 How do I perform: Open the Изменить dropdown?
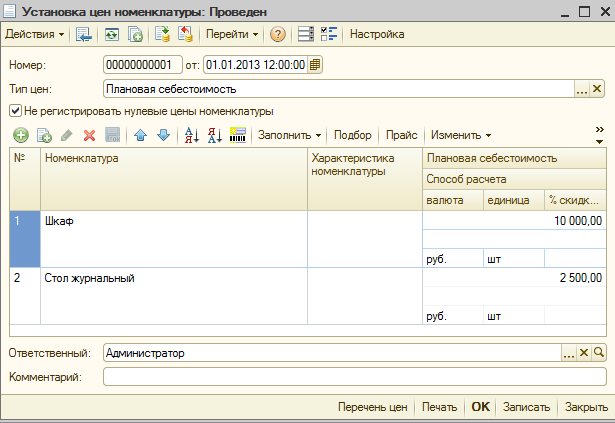pyautogui.click(x=461, y=135)
